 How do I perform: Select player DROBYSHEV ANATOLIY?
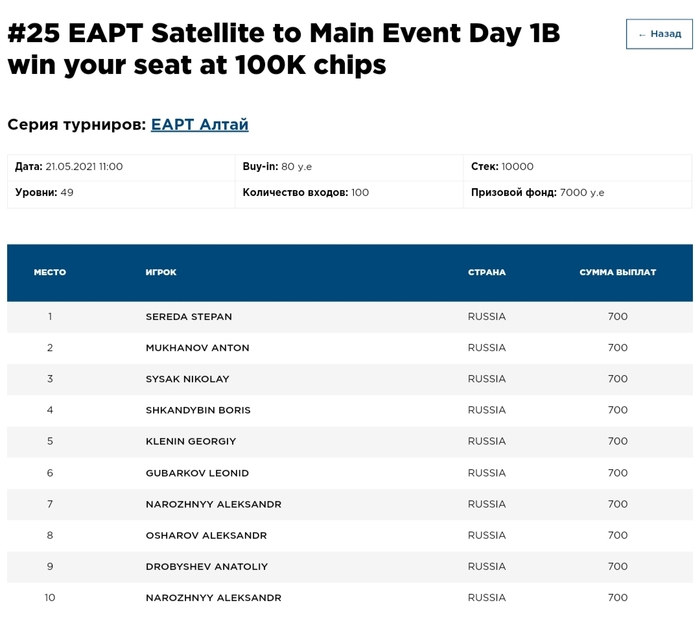click(x=207, y=566)
